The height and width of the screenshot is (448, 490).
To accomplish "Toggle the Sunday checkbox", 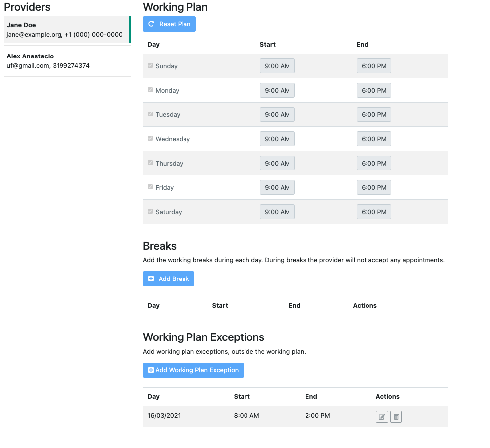I will [x=150, y=65].
